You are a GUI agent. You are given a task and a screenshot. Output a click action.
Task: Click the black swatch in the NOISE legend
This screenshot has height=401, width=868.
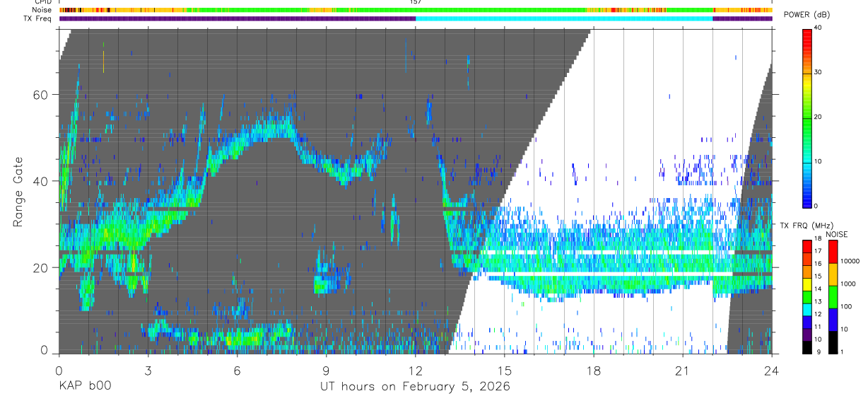tap(833, 342)
